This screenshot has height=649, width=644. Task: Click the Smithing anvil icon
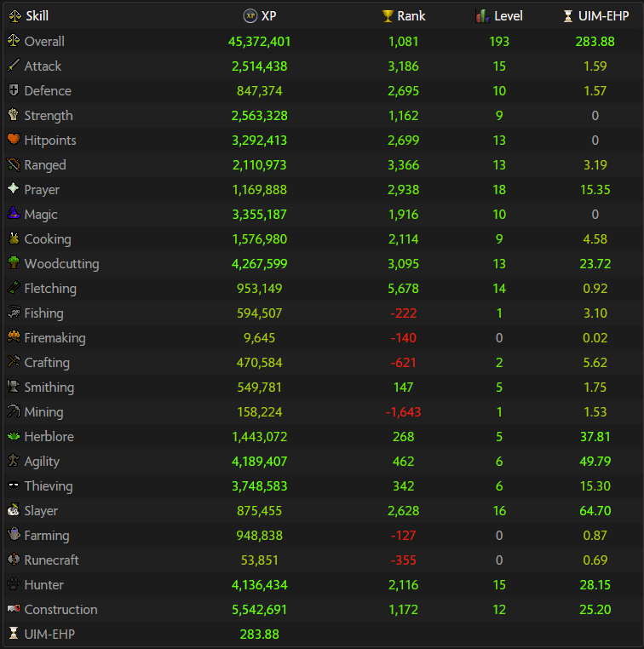click(14, 387)
